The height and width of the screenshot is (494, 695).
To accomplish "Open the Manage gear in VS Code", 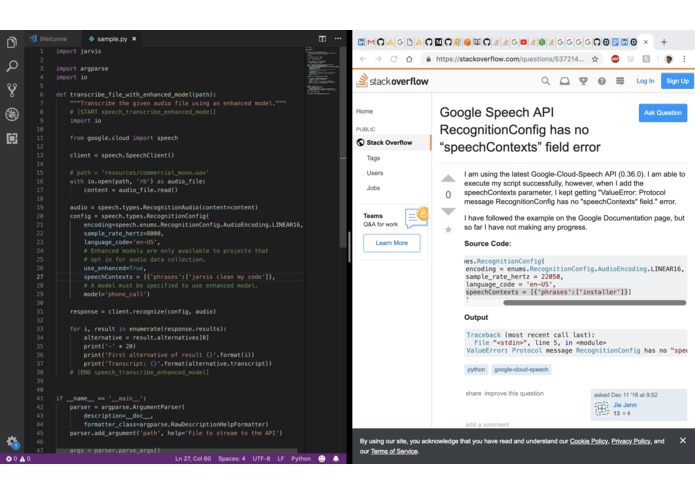I will [x=12, y=442].
